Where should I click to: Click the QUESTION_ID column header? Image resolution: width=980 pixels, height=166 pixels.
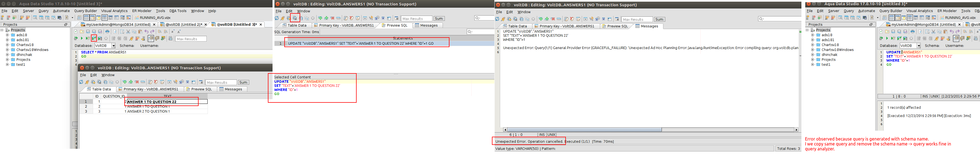coord(114,96)
